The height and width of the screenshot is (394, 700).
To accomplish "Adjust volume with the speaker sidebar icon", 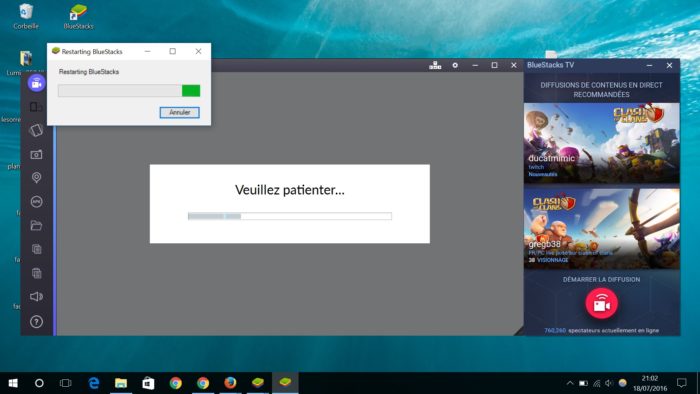I will coord(36,297).
